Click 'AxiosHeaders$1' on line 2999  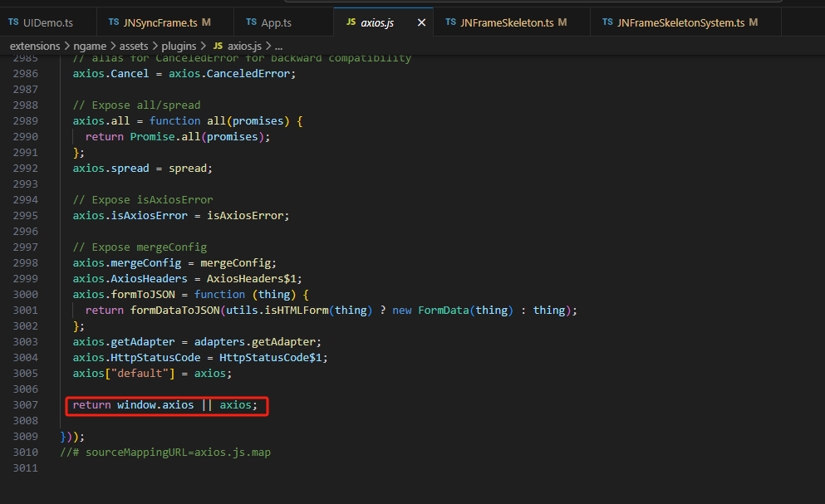coord(252,279)
